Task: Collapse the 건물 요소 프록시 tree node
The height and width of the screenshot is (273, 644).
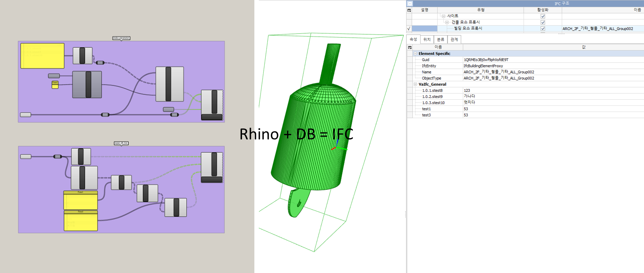Action: click(447, 22)
